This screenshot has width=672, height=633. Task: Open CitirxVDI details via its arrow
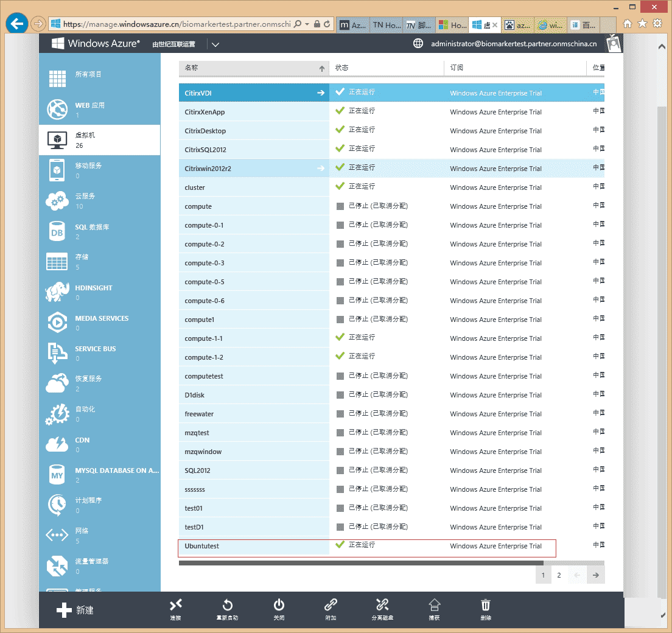pyautogui.click(x=321, y=93)
